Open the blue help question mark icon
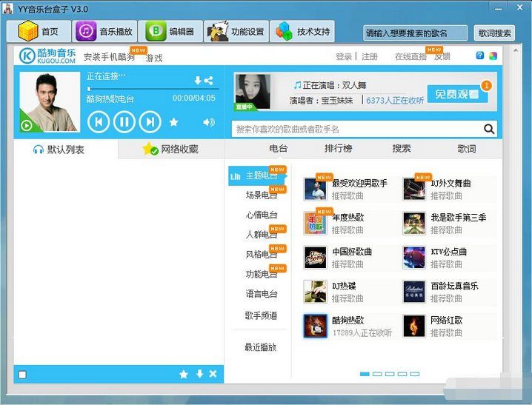The width and height of the screenshot is (532, 405). (x=480, y=56)
